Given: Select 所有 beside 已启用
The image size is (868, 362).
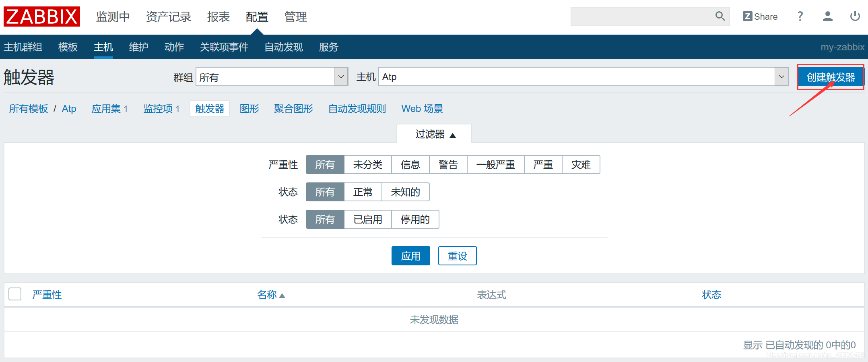Looking at the screenshot, I should (x=325, y=219).
